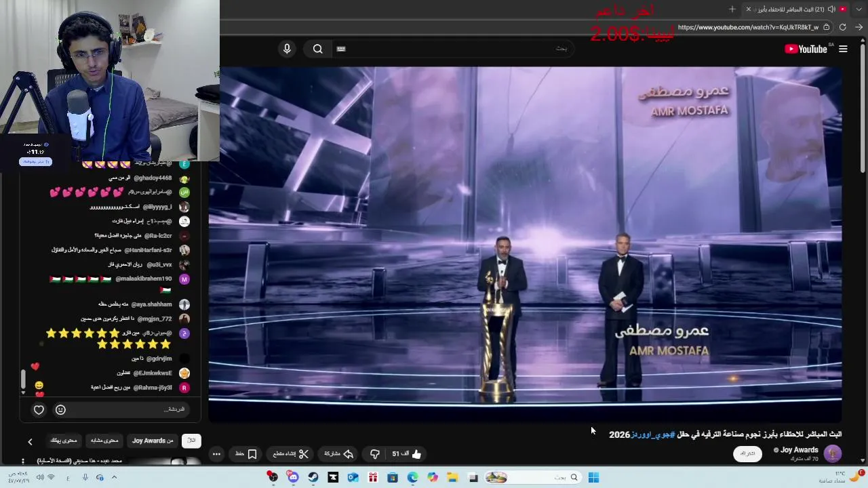Image resolution: width=868 pixels, height=488 pixels.
Task: Close the YouTube live stream tab
Action: pyautogui.click(x=749, y=9)
